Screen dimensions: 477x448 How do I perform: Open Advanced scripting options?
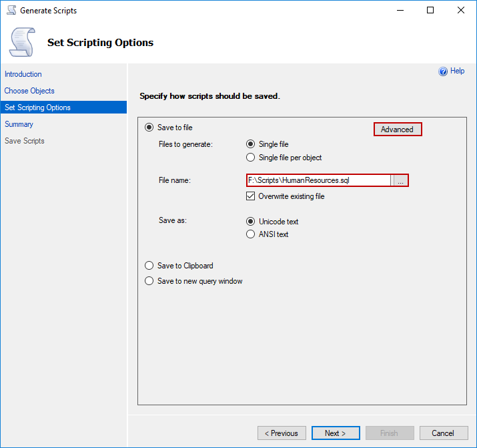[397, 130]
